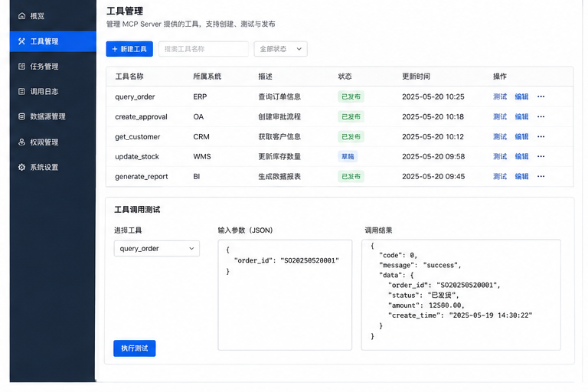The height and width of the screenshot is (392, 588).
Task: Click 测试 for create_approval
Action: tap(500, 116)
